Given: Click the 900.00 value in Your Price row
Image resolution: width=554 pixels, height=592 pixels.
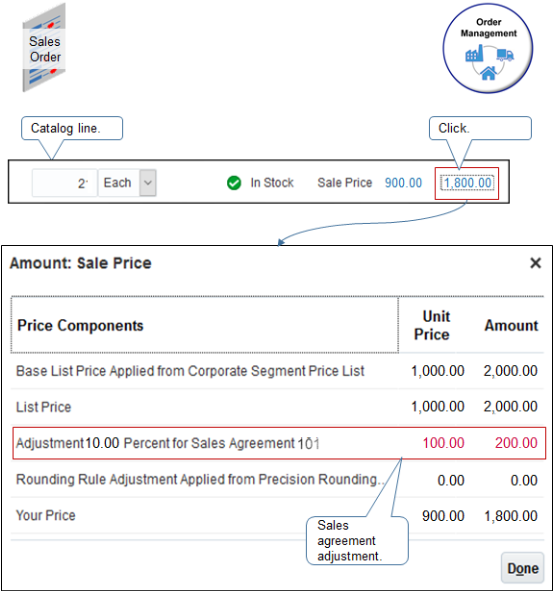Looking at the screenshot, I should [x=443, y=516].
